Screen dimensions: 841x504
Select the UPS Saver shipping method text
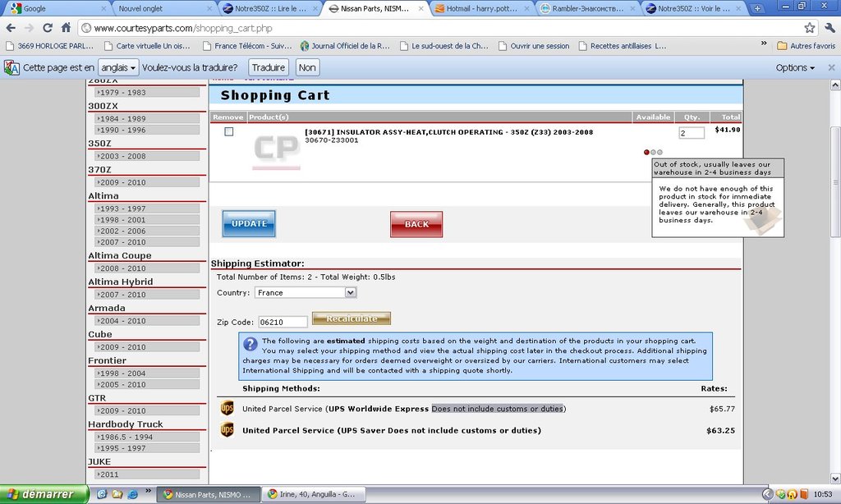(392, 431)
